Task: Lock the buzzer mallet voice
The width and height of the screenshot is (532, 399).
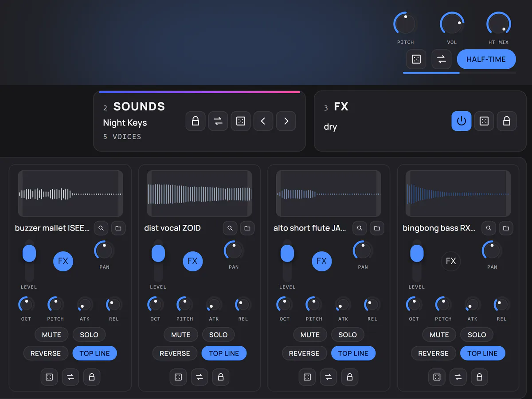Action: point(92,377)
